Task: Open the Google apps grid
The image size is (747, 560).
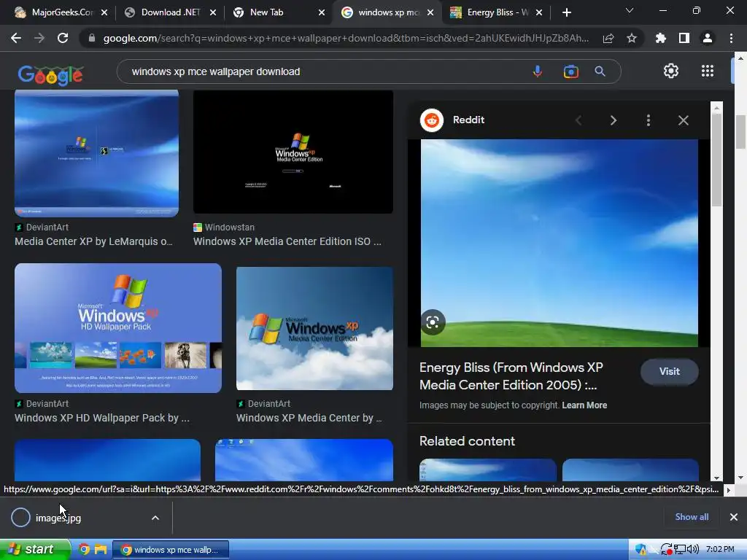Action: tap(708, 71)
